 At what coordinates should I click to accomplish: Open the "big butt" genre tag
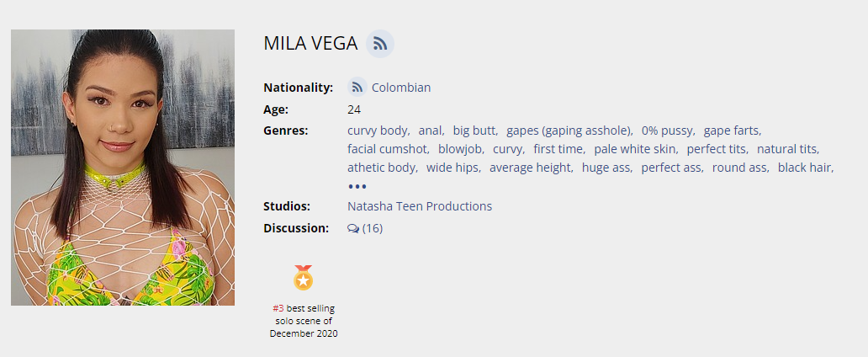click(474, 131)
